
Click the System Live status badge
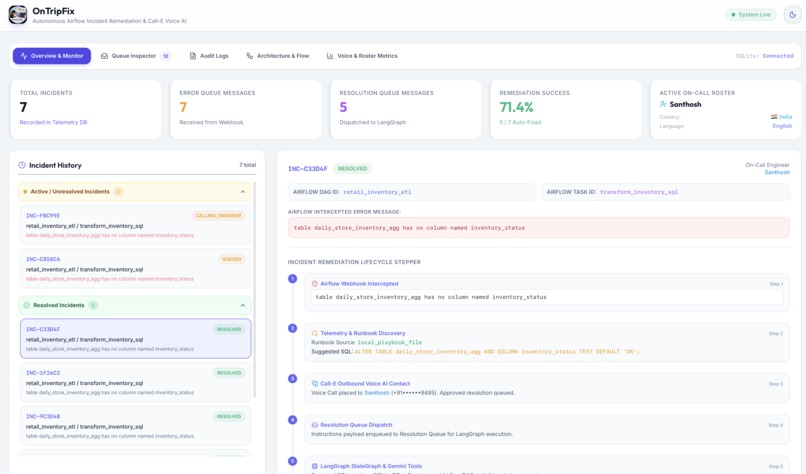750,14
